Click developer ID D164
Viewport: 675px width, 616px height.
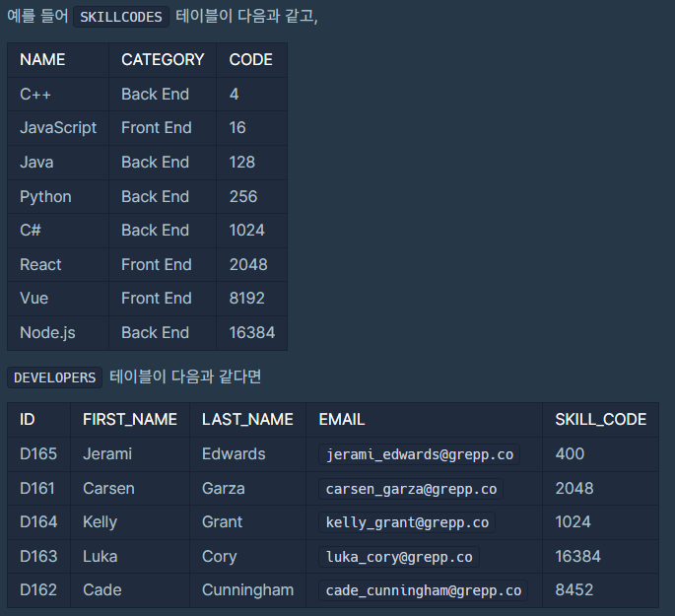pyautogui.click(x=38, y=521)
